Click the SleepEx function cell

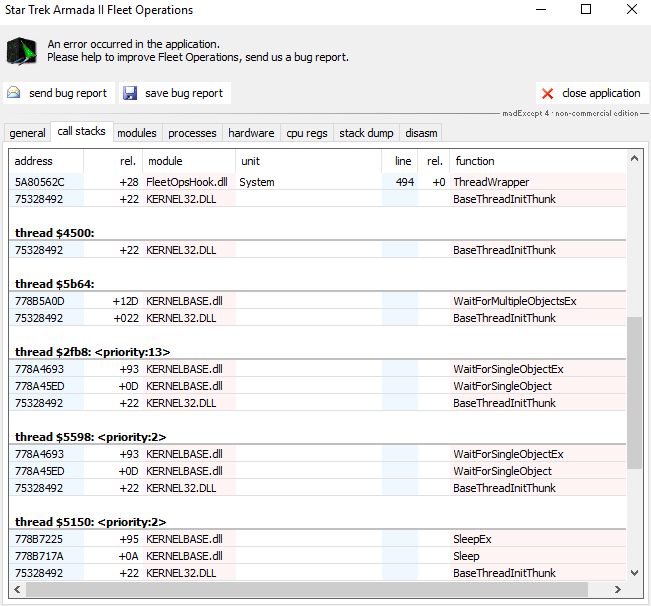coord(538,539)
